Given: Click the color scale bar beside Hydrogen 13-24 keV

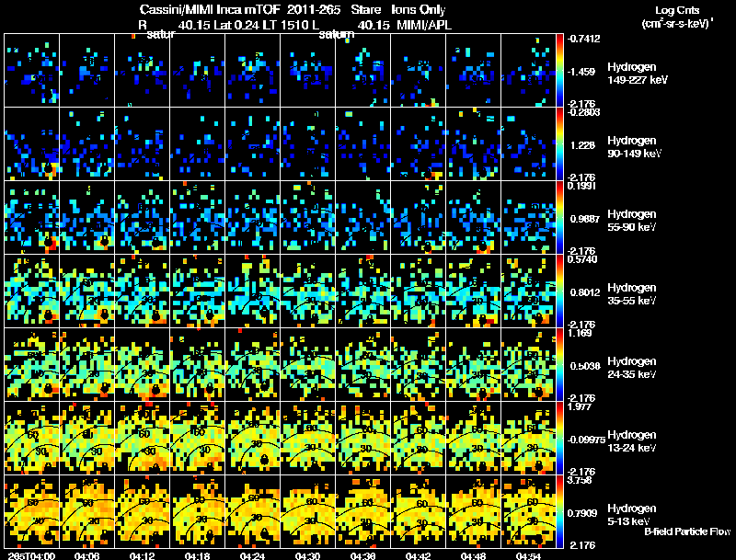Looking at the screenshot, I should click(x=559, y=439).
